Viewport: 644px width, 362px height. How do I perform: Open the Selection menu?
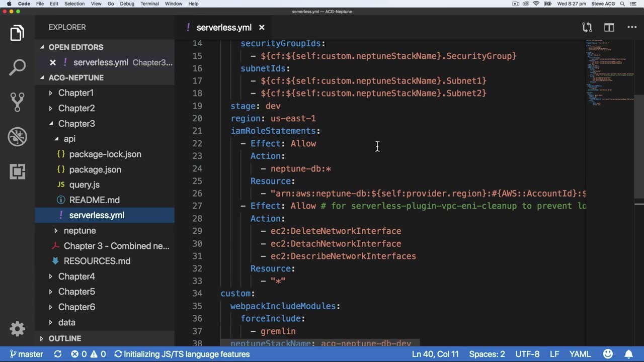(x=74, y=4)
